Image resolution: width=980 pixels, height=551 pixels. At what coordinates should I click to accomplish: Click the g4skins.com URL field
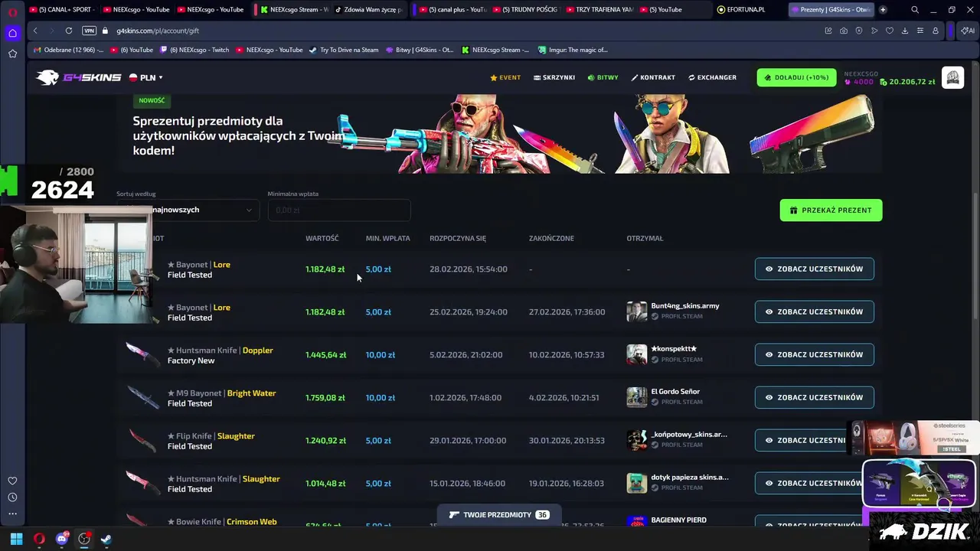point(158,31)
